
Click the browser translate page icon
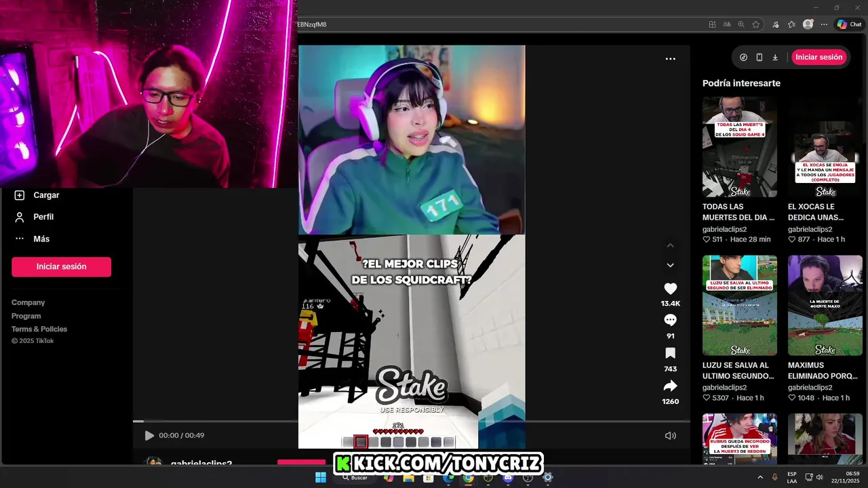(x=727, y=24)
